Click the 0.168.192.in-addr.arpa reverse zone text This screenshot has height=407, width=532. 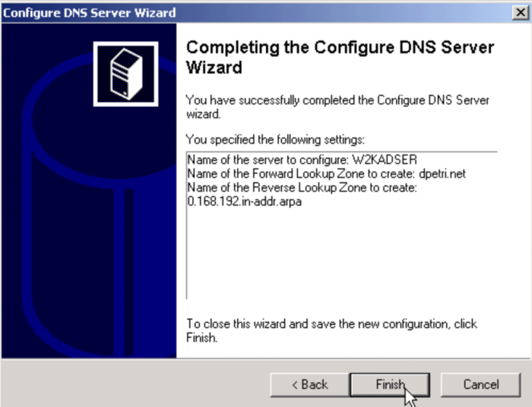pyautogui.click(x=244, y=201)
